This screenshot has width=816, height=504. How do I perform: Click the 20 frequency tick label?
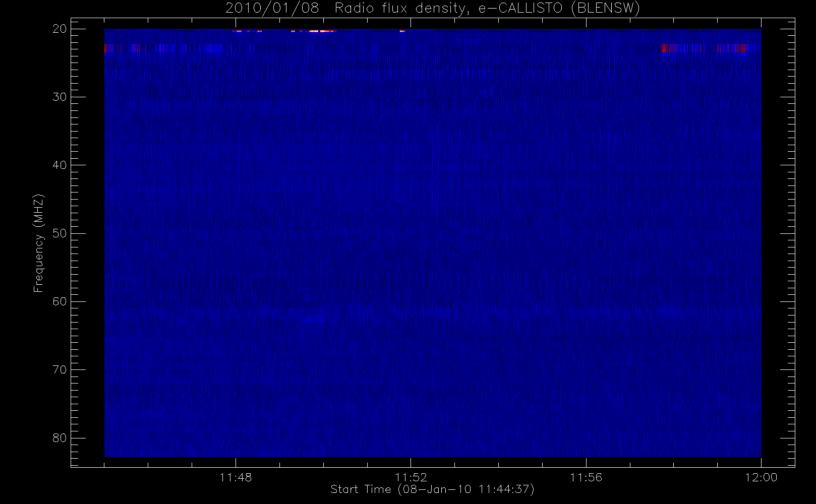[x=60, y=29]
